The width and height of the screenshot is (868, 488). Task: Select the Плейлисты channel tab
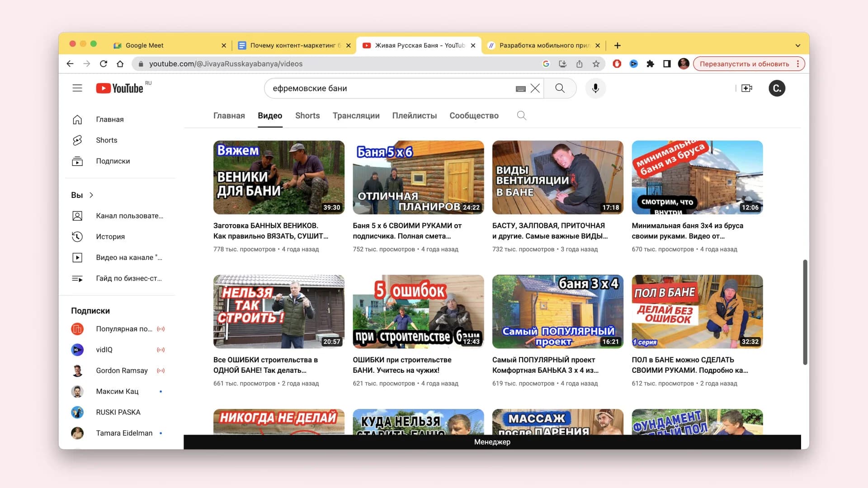point(414,116)
